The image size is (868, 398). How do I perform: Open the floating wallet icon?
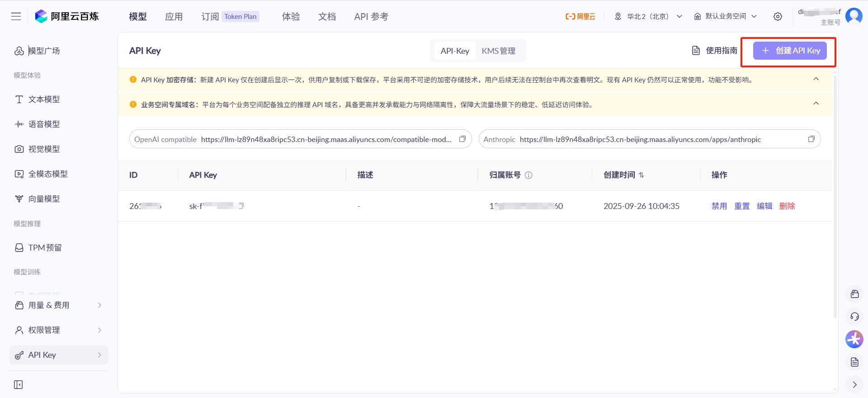coord(854,294)
